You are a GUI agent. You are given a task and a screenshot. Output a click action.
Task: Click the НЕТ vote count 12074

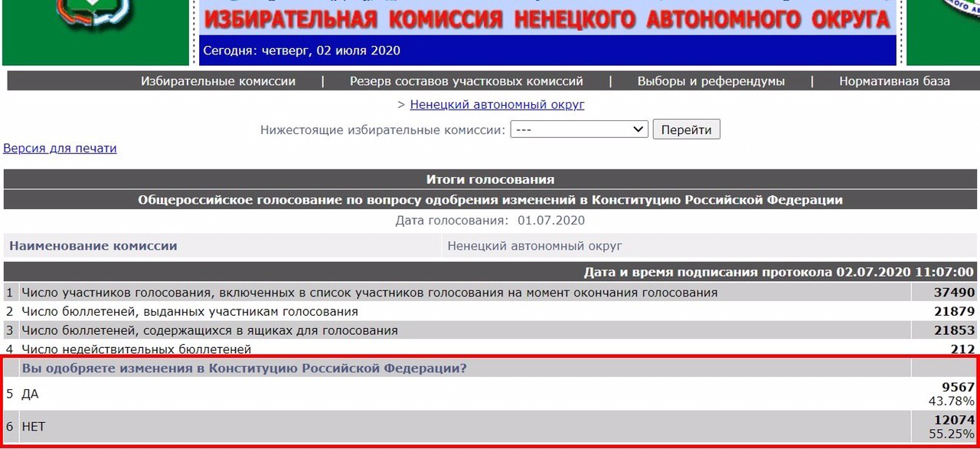(954, 420)
